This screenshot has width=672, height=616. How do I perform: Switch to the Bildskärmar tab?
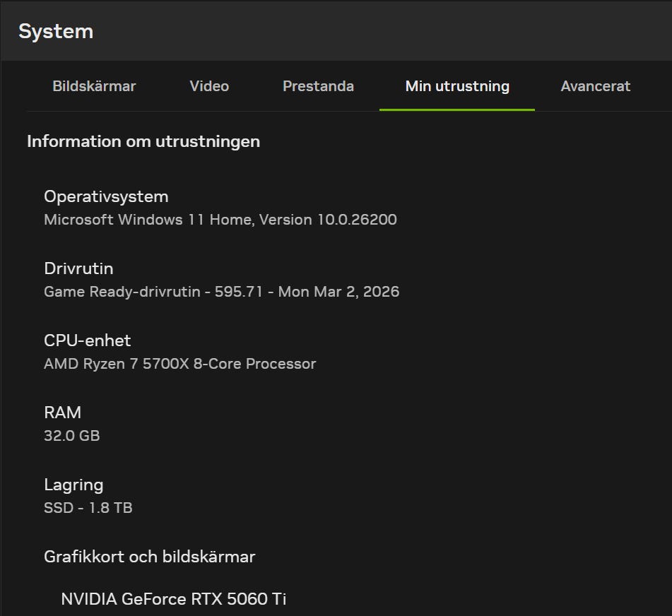(94, 86)
